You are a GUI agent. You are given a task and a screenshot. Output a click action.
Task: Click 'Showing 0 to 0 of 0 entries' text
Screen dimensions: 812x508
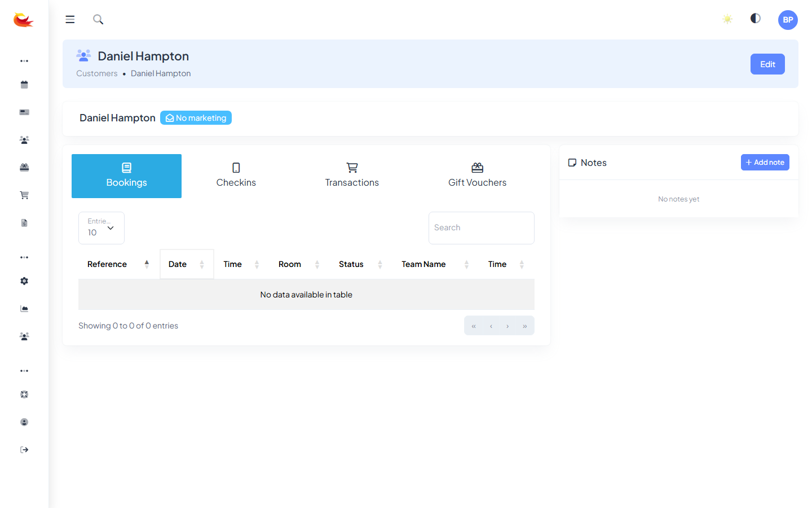(x=128, y=326)
